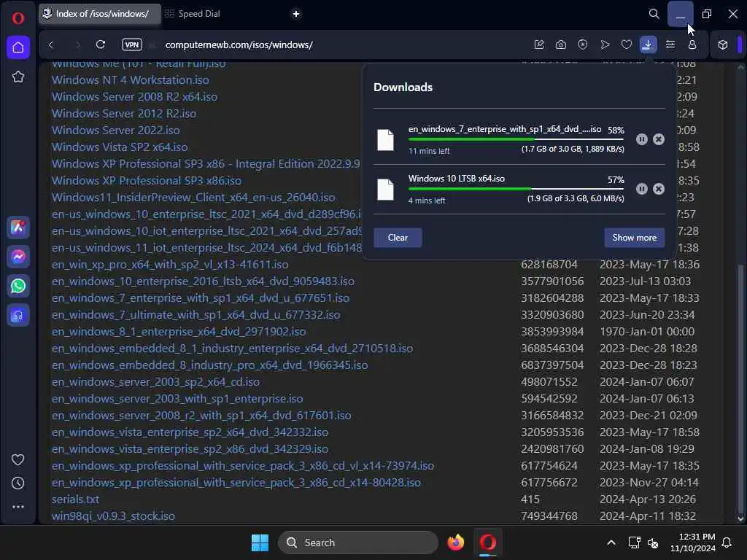Open en_windows_server_2003_sp2_x64_cd.iso link
The image size is (747, 560).
point(156,382)
